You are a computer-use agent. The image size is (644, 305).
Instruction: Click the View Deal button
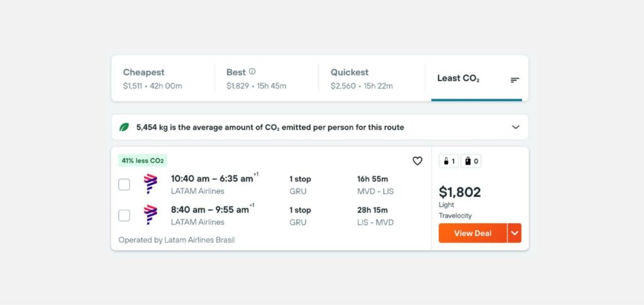click(473, 233)
